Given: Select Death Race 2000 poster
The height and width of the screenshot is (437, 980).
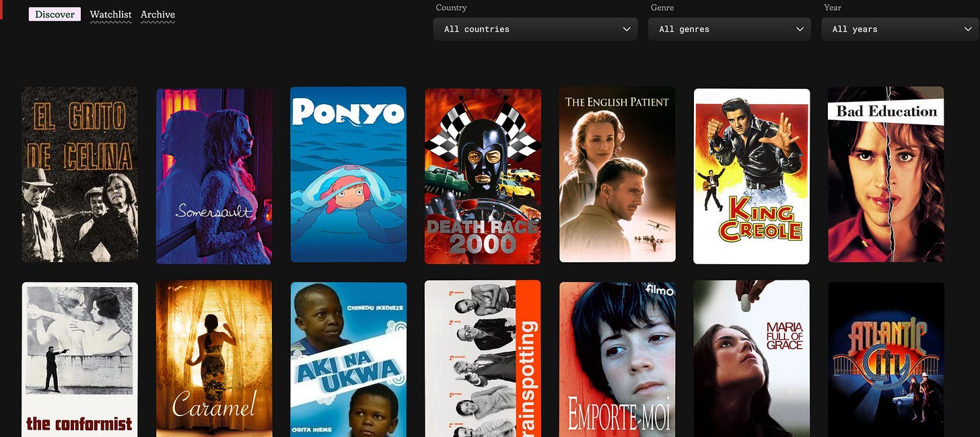Looking at the screenshot, I should pos(483,176).
